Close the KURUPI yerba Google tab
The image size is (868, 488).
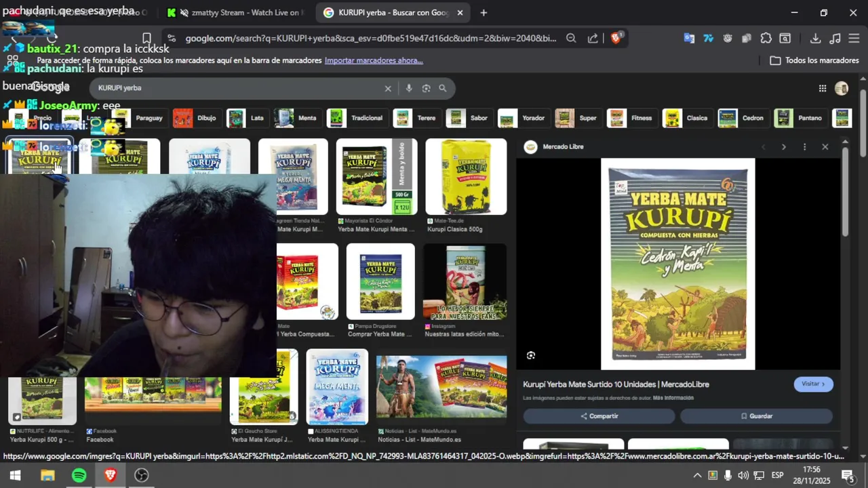(x=460, y=12)
